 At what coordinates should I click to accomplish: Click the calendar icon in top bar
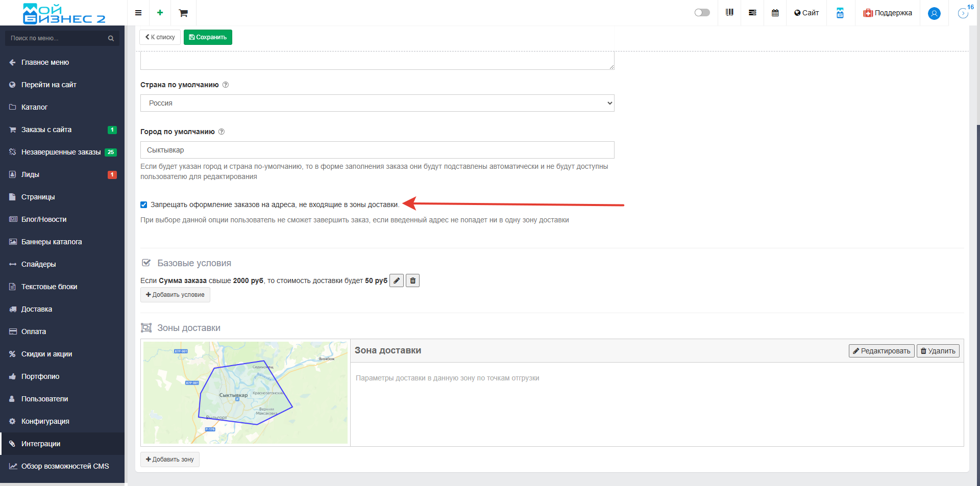point(775,13)
